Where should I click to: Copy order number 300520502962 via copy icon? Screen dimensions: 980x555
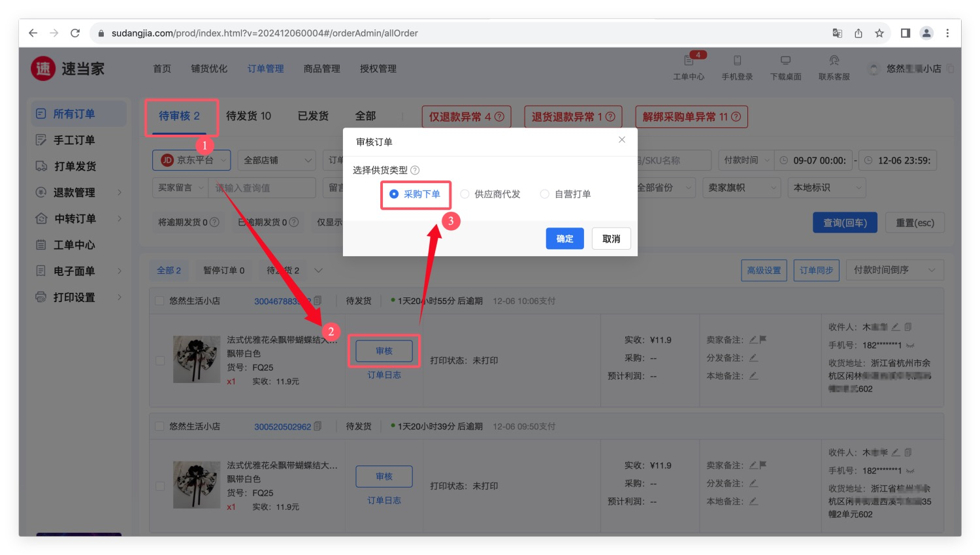(318, 426)
